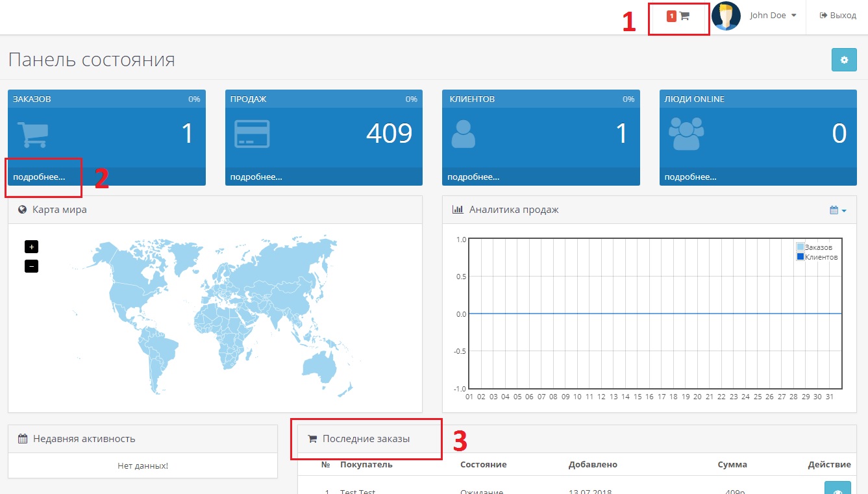Click the eye icon to view order
Image resolution: width=868 pixels, height=494 pixels.
(x=837, y=489)
